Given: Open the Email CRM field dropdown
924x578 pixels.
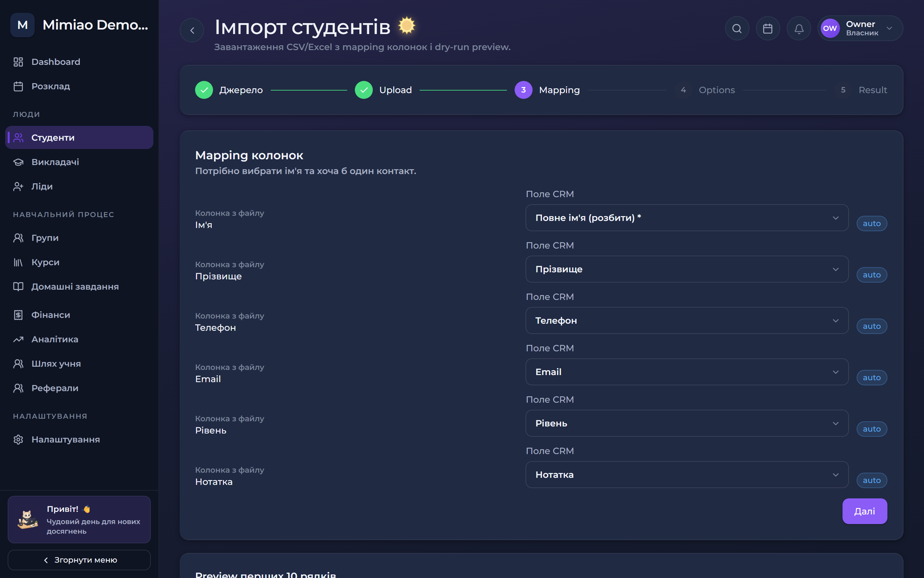Looking at the screenshot, I should coord(687,372).
